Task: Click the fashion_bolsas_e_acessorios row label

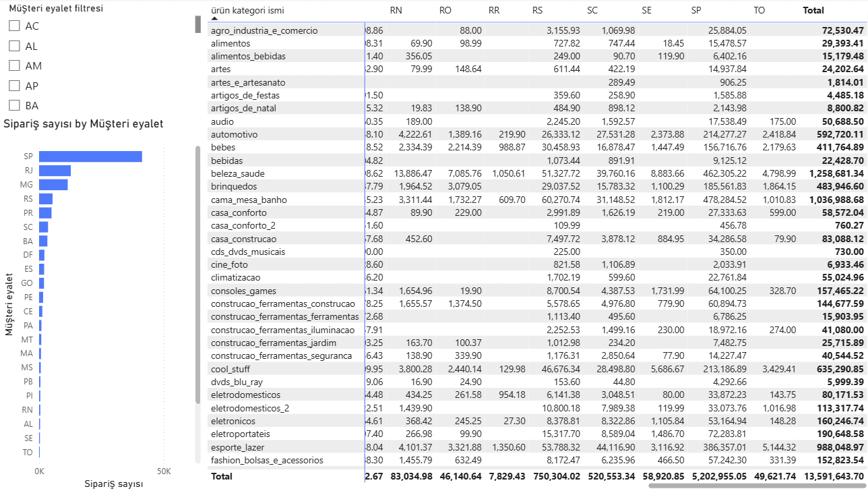Action: pos(267,461)
